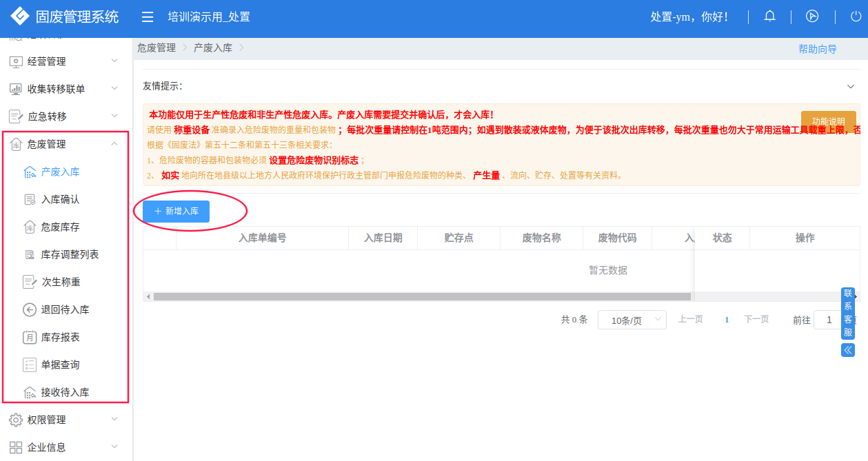Select the 单据查询 menu item
This screenshot has width=868, height=461.
click(x=61, y=365)
